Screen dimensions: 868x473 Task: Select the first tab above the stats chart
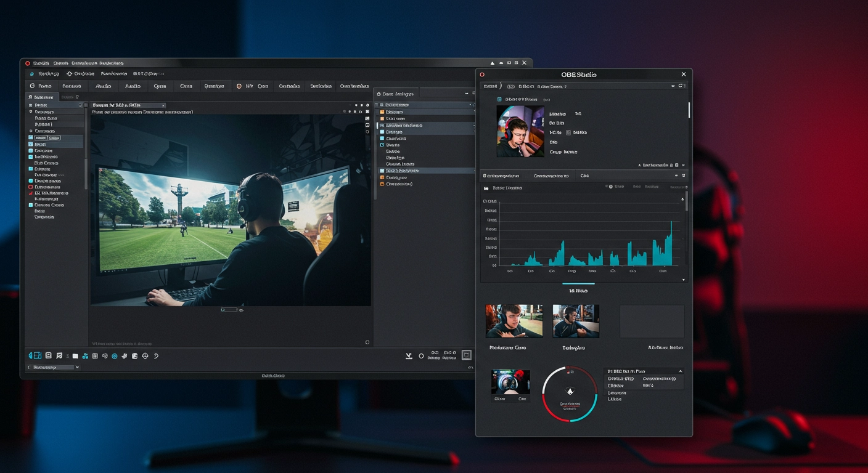click(502, 176)
